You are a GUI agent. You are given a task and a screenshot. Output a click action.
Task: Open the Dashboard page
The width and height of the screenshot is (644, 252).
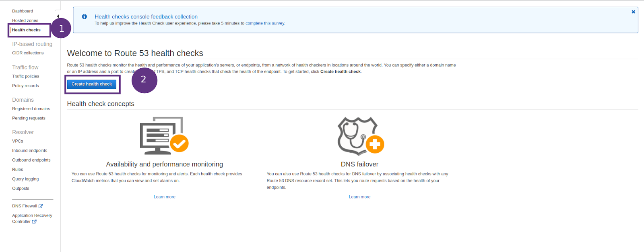[x=23, y=11]
